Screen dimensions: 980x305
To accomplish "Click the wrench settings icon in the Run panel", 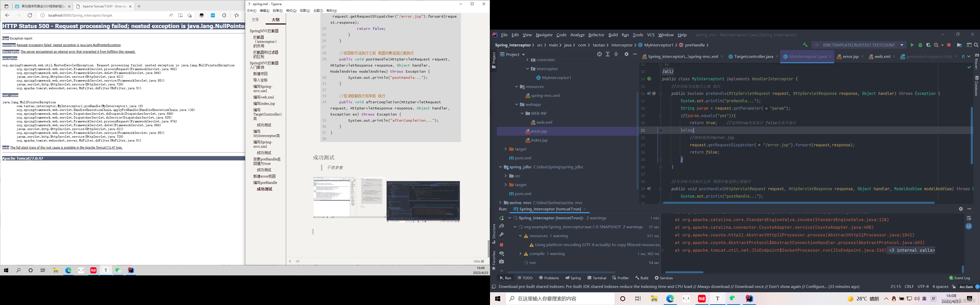I will click(x=501, y=235).
